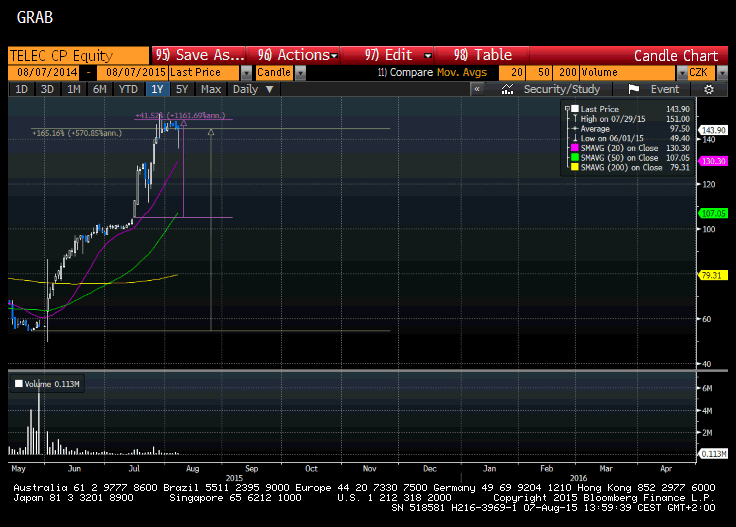The height and width of the screenshot is (527, 736).
Task: Click the +165.16% annotation label
Action: click(x=77, y=133)
